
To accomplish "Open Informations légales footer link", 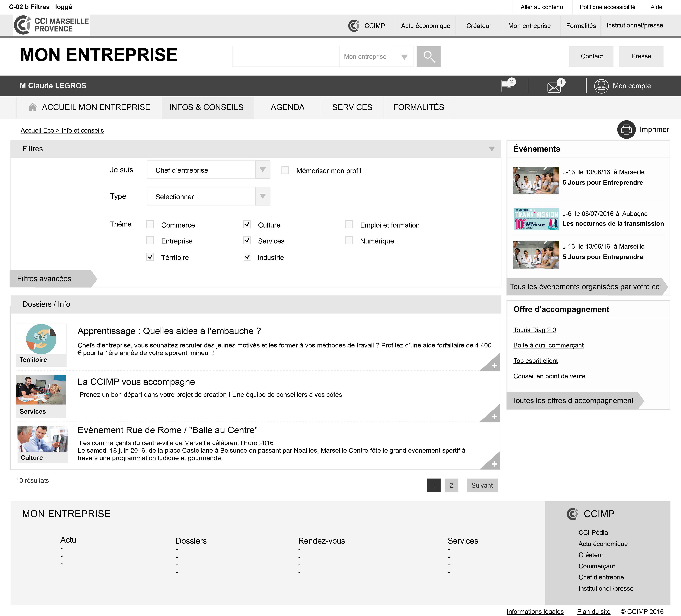I will pos(535,612).
